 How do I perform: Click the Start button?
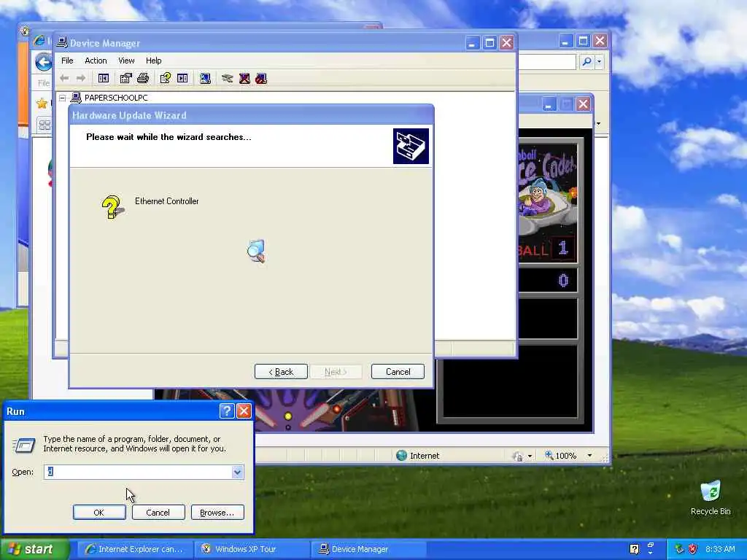(x=34, y=549)
